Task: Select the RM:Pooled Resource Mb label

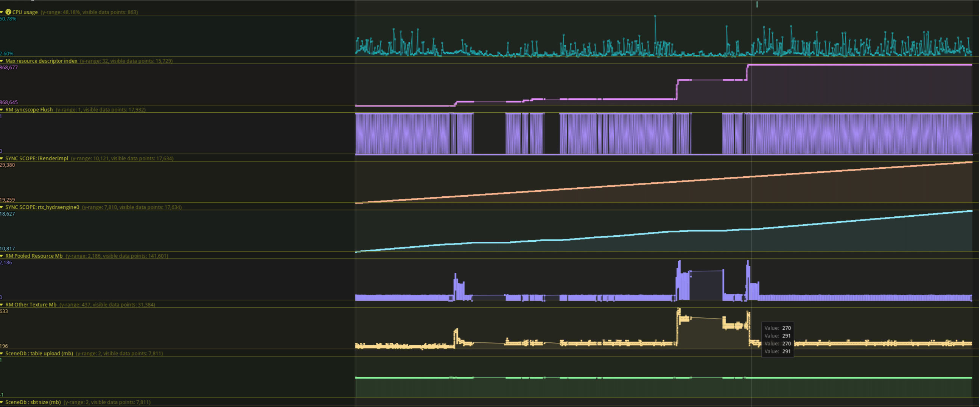Action: pos(34,256)
